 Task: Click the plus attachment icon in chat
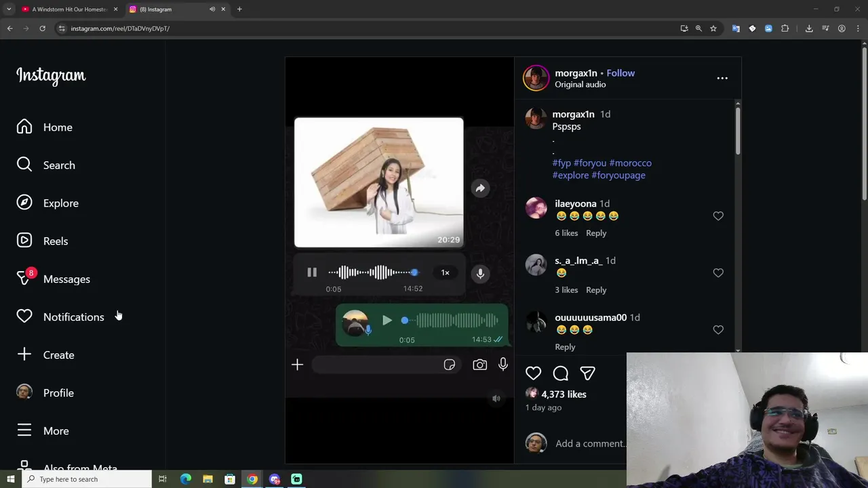297,365
